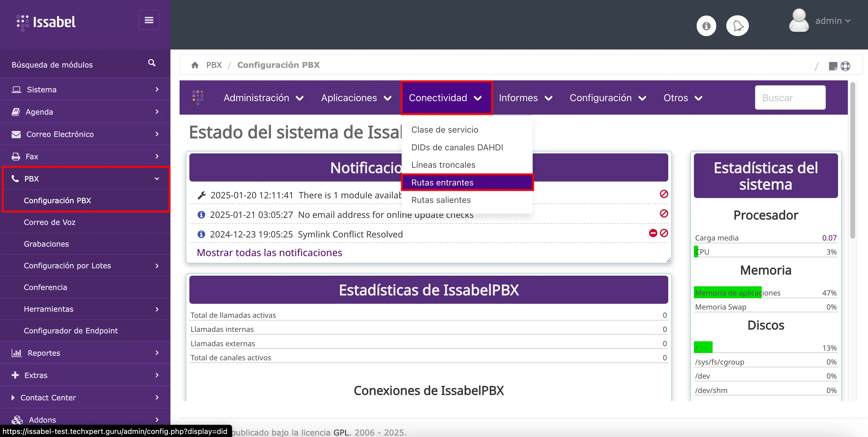Screen dimensions: 868x437
Task: Ignore the Symlink Conflict Resolved notification
Action: pos(664,233)
